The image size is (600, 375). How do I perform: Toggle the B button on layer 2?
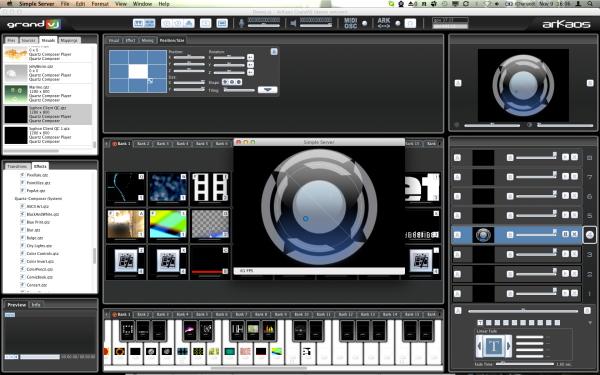[x=510, y=274]
